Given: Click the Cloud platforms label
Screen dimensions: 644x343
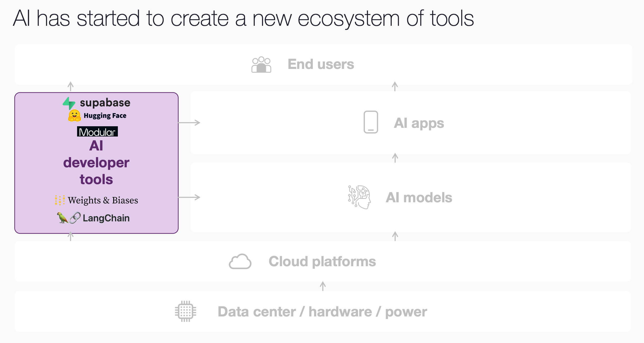Looking at the screenshot, I should click(x=322, y=261).
